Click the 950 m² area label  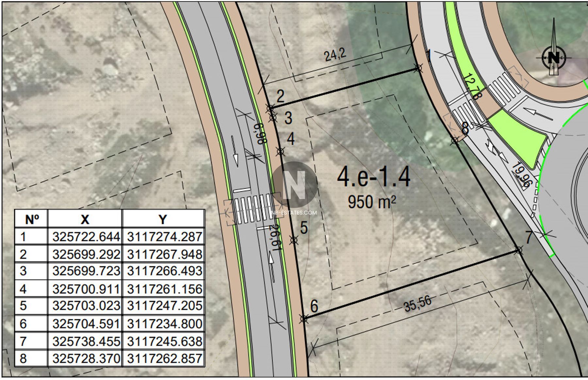coord(372,202)
